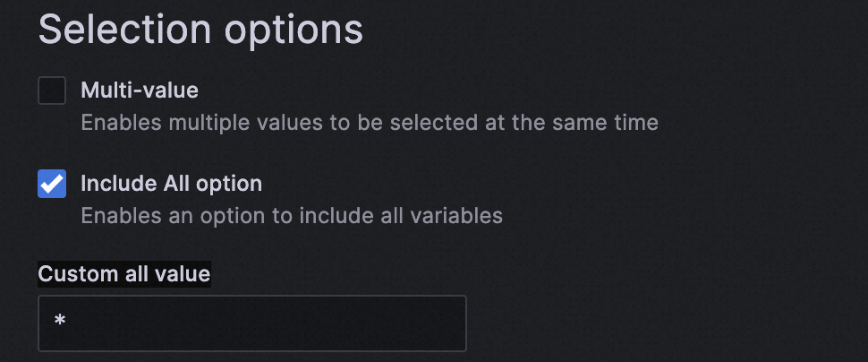The image size is (868, 362).
Task: Focus the Custom all value text box
Action: tap(251, 323)
